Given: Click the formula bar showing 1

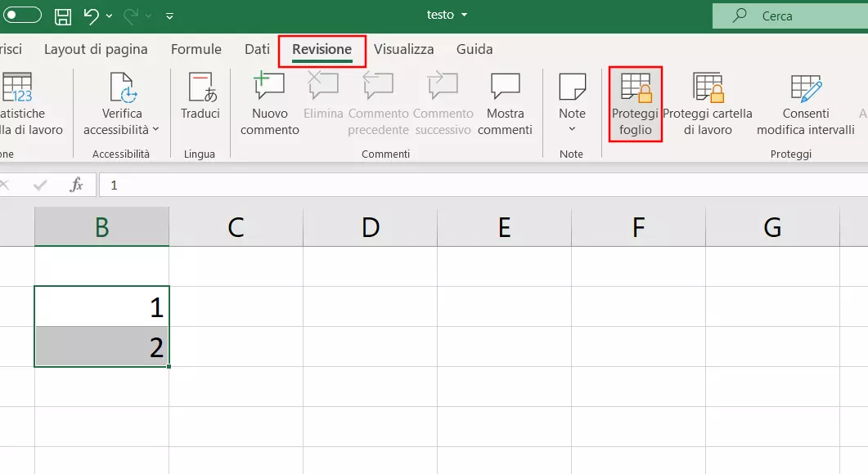Looking at the screenshot, I should coord(483,185).
